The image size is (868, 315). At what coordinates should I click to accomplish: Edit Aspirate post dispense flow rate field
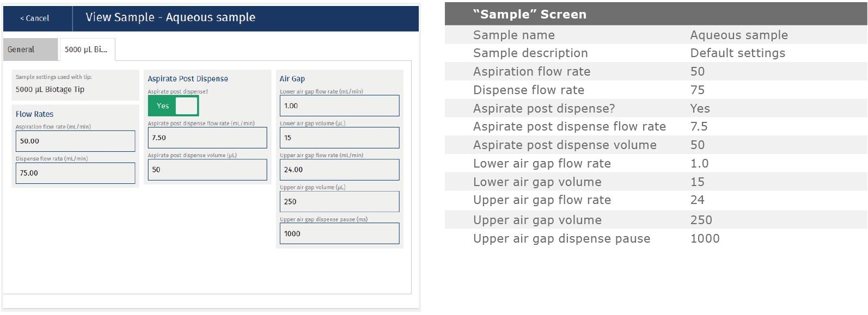(x=207, y=138)
